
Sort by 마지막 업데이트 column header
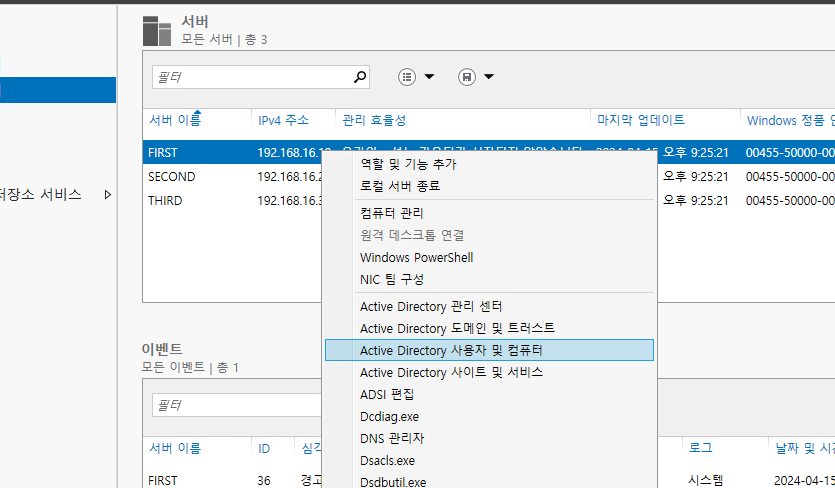641,120
